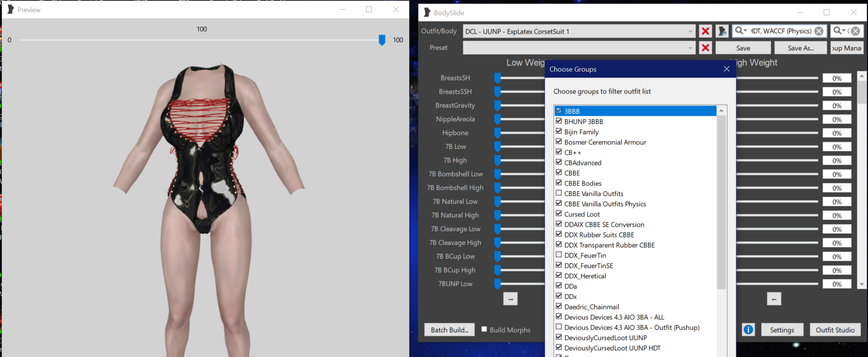This screenshot has width=868, height=357.
Task: Select DDAIX CBBE SE Conversion row
Action: tap(635, 224)
